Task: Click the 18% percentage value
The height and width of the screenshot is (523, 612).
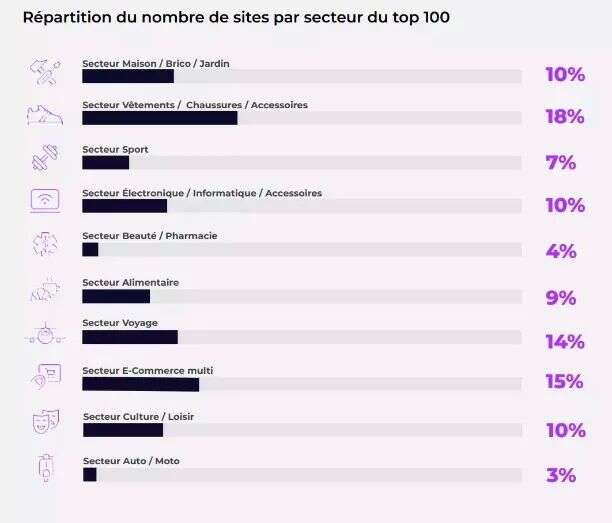Action: point(564,117)
